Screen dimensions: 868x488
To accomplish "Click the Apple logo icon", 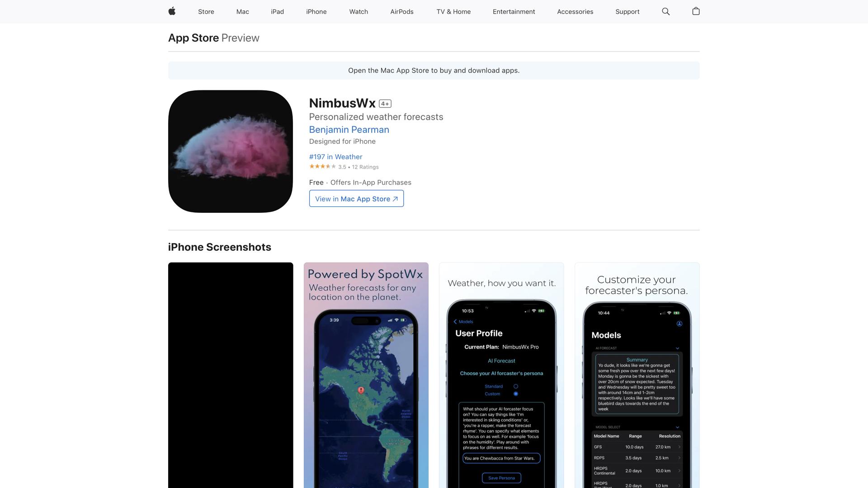I will pyautogui.click(x=172, y=11).
